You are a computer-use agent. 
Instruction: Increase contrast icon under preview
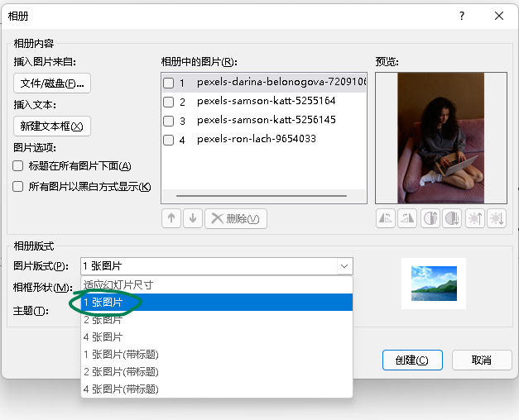coord(430,218)
